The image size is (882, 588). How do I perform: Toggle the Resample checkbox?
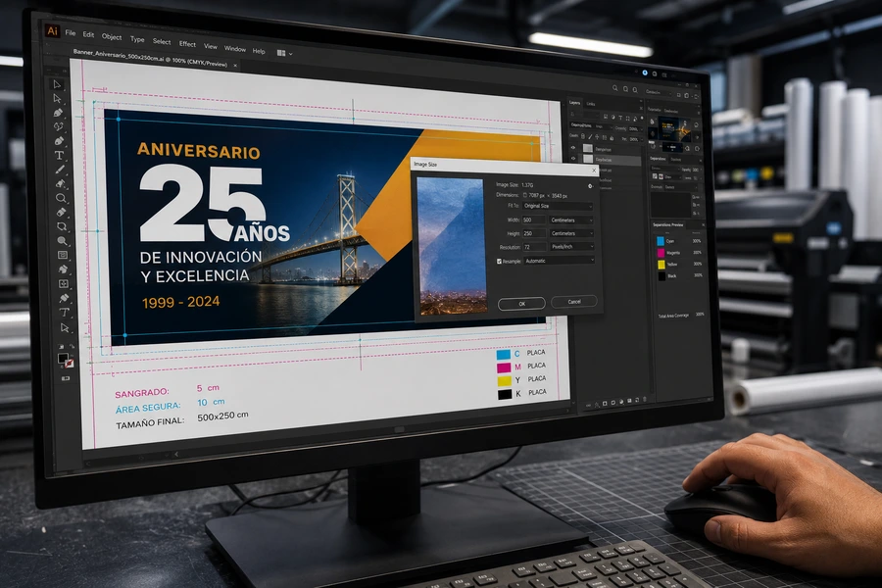click(x=499, y=261)
